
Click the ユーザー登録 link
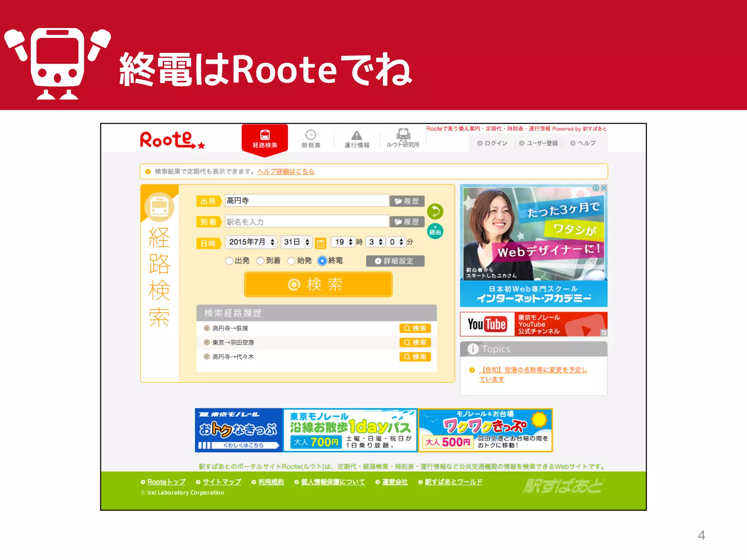[538, 143]
